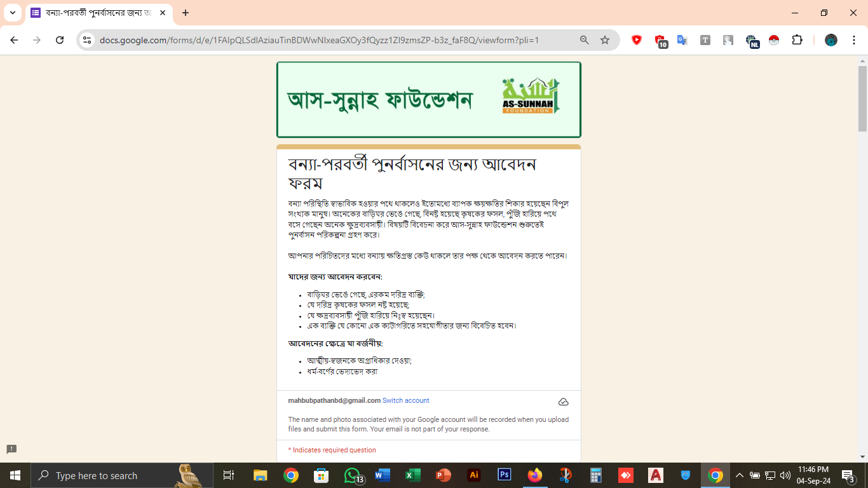The image size is (868, 488).
Task: Click the zoom magnifier icon in address bar
Action: click(585, 40)
